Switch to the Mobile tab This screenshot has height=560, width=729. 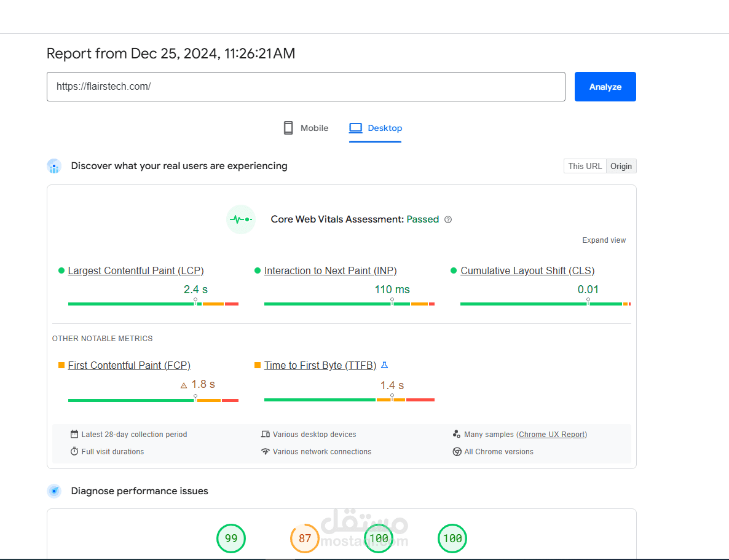(x=305, y=128)
